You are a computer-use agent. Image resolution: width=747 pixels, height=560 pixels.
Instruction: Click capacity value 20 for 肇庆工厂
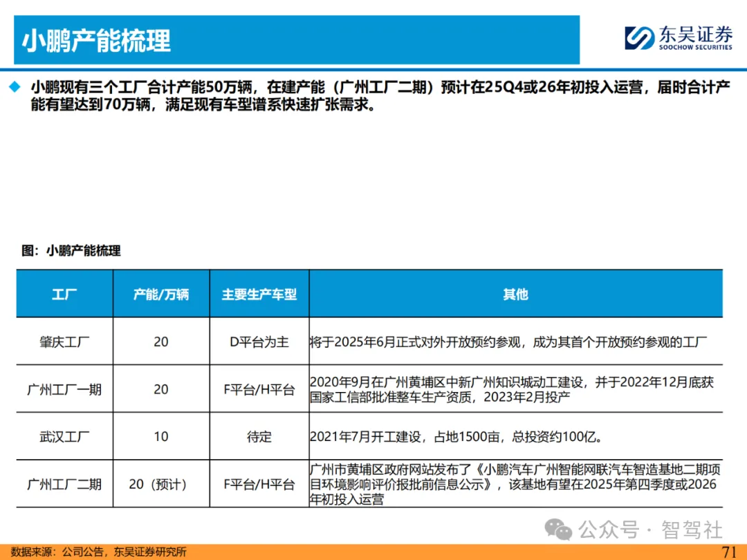(x=161, y=342)
